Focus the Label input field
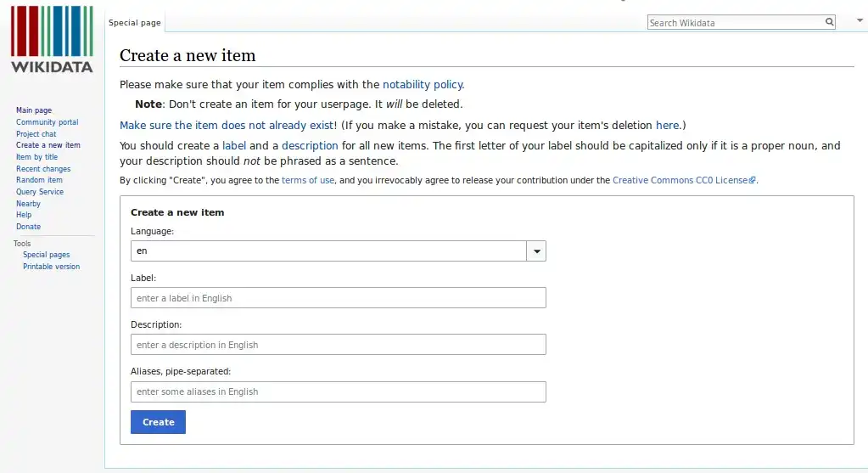This screenshot has width=868, height=473. [x=339, y=298]
